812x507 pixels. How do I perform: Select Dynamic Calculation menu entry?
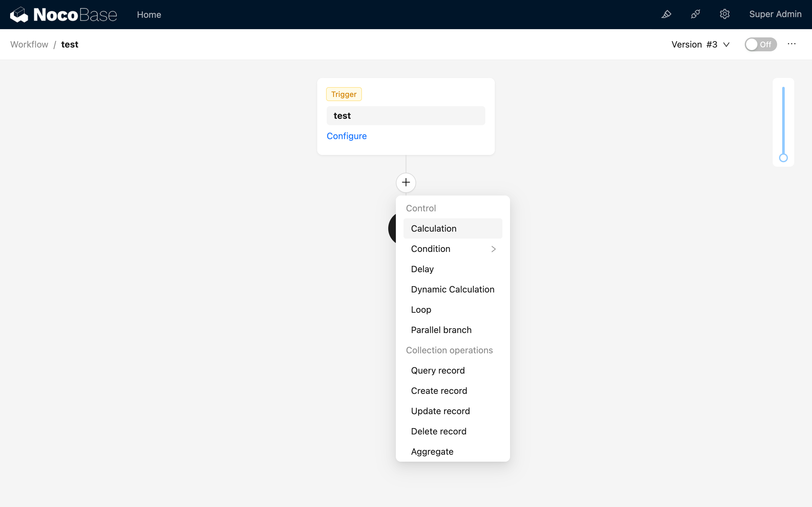coord(452,289)
